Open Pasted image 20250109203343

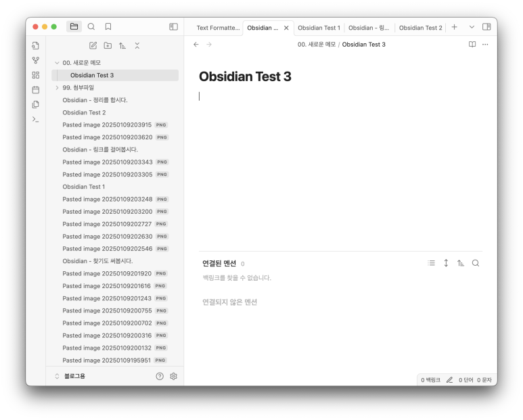(x=115, y=162)
